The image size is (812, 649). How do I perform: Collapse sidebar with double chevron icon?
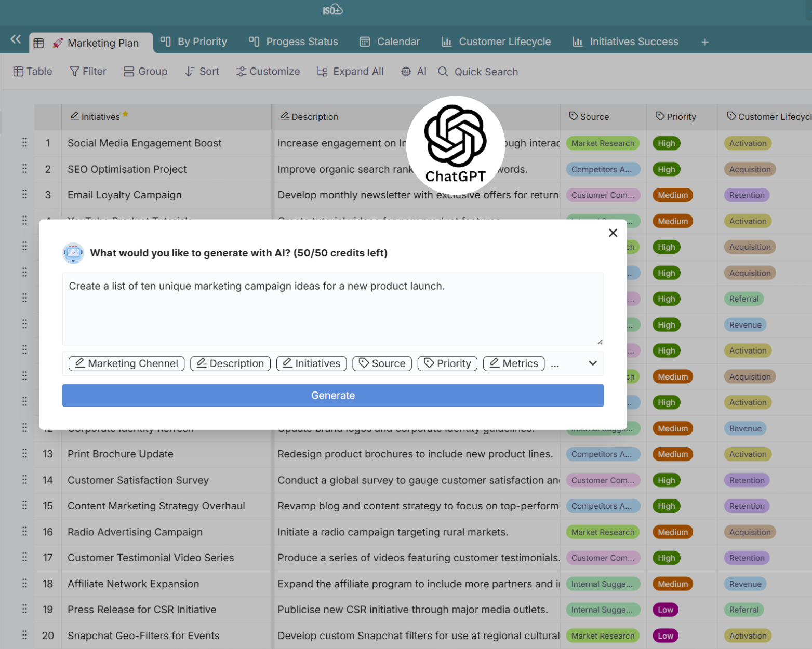click(16, 39)
